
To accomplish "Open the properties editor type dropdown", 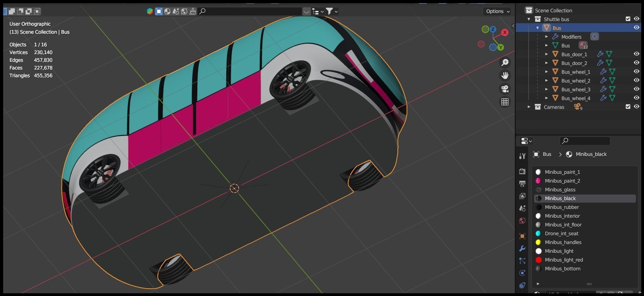I will tap(526, 141).
